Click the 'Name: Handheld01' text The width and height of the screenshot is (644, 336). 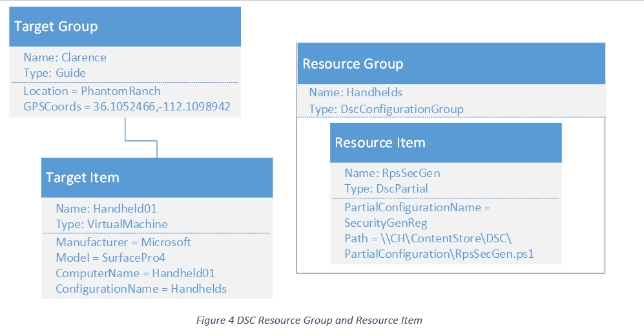106,209
